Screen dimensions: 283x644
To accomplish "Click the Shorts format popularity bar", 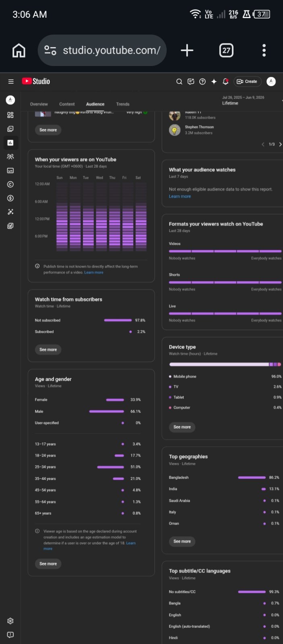I will coord(225,282).
